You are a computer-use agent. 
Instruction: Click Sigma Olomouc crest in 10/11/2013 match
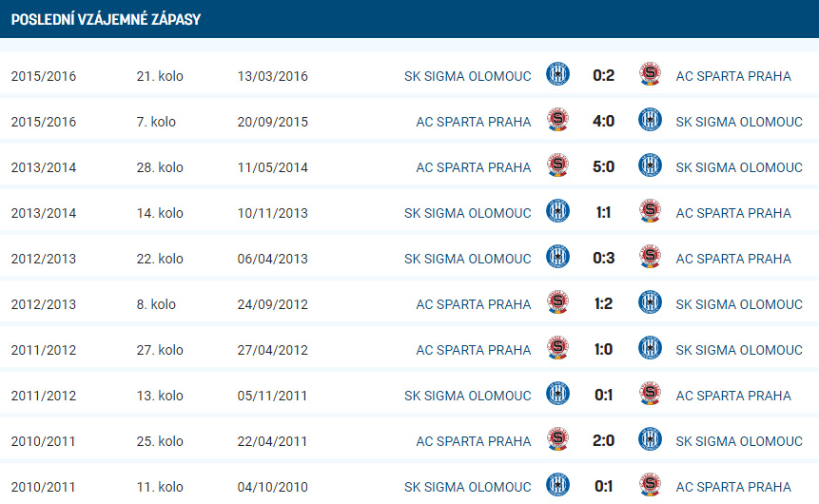[557, 211]
